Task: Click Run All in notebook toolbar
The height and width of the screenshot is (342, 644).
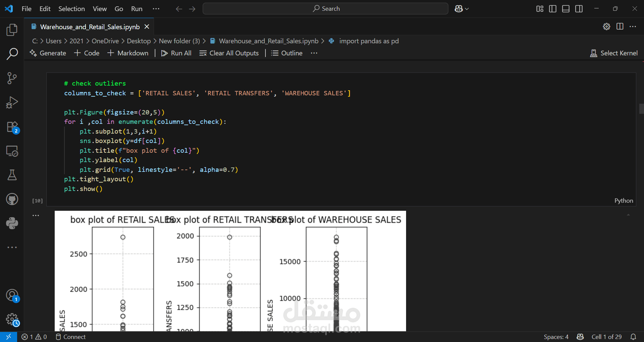Action: [177, 53]
